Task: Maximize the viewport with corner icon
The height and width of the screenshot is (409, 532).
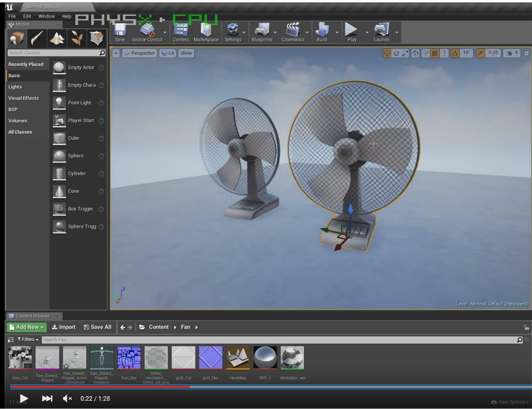Action: point(526,53)
